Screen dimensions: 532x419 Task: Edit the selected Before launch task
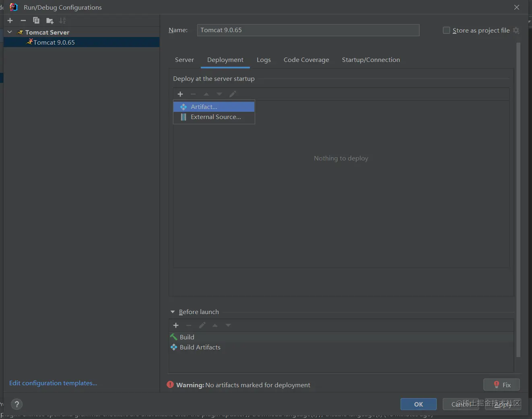click(x=202, y=325)
